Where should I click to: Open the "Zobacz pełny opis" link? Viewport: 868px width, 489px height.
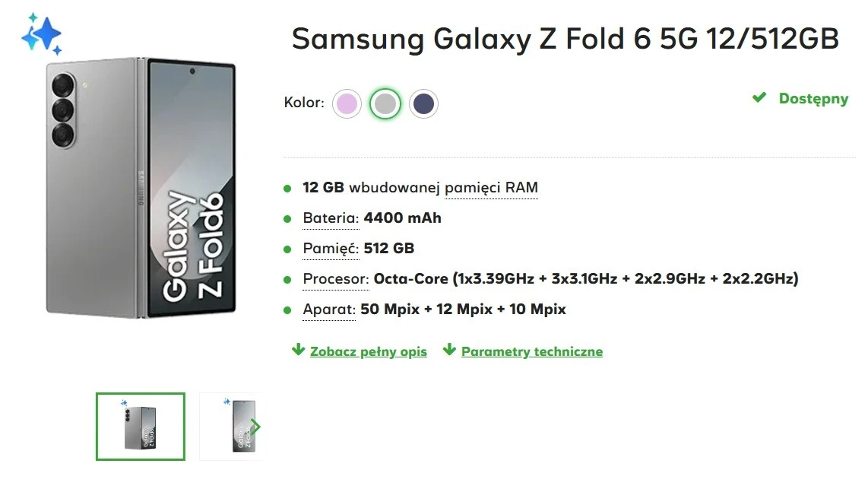[368, 351]
